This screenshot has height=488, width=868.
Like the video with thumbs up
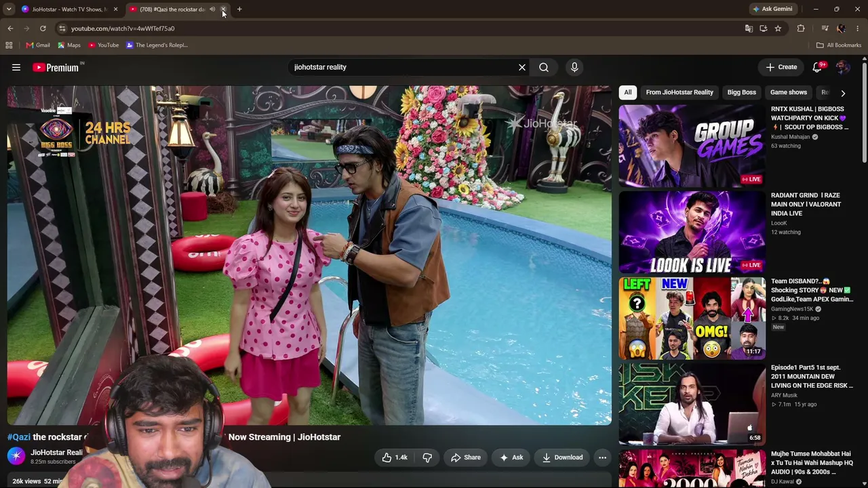[x=394, y=457]
